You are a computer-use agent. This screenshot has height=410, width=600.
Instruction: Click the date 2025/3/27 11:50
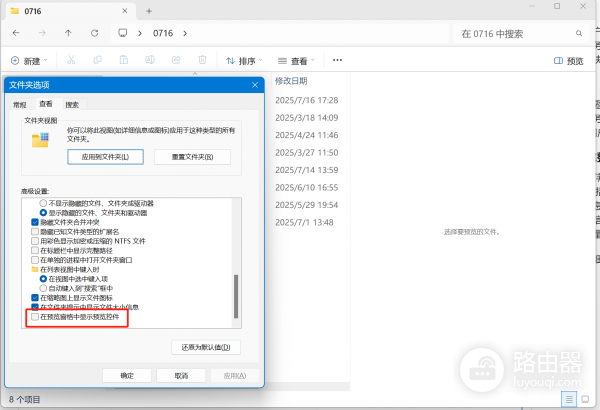click(x=307, y=153)
